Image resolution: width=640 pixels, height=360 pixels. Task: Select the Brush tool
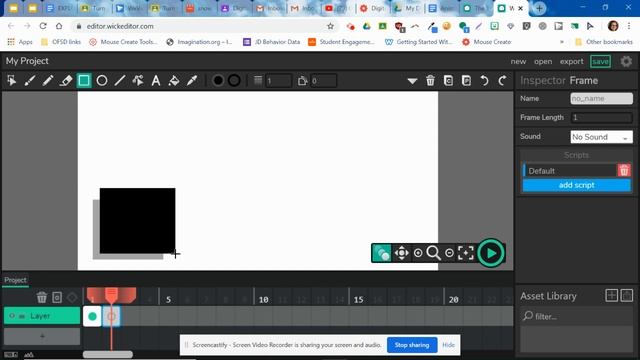click(29, 80)
